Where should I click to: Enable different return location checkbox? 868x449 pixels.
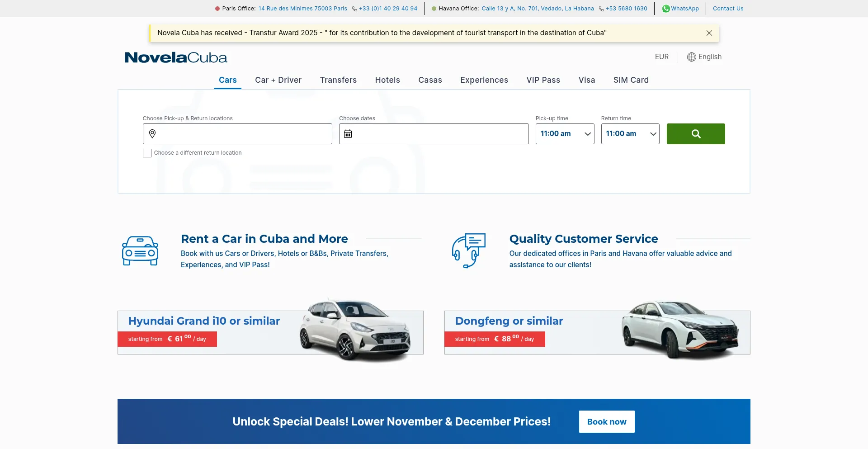(x=147, y=153)
